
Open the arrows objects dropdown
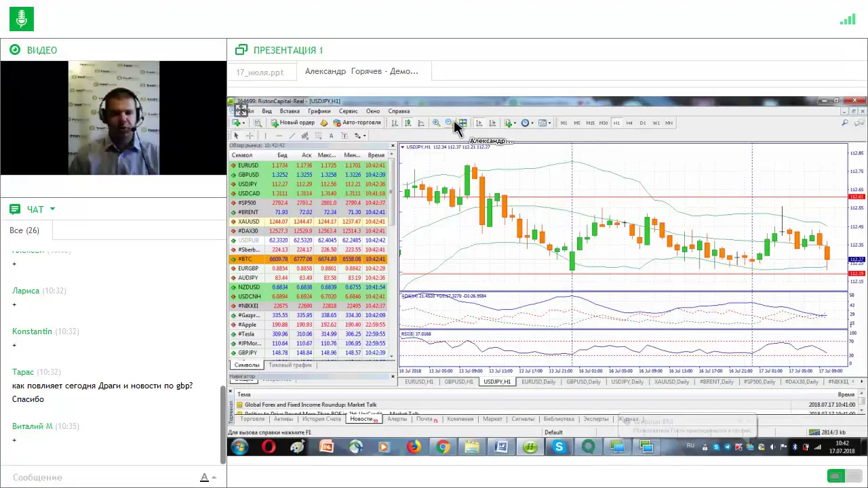365,136
